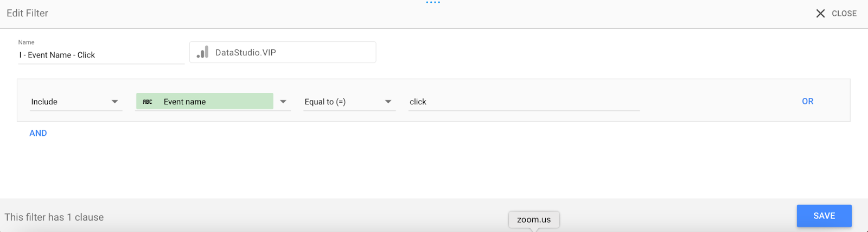Click the X close icon
This screenshot has width=868, height=232.
tap(820, 14)
